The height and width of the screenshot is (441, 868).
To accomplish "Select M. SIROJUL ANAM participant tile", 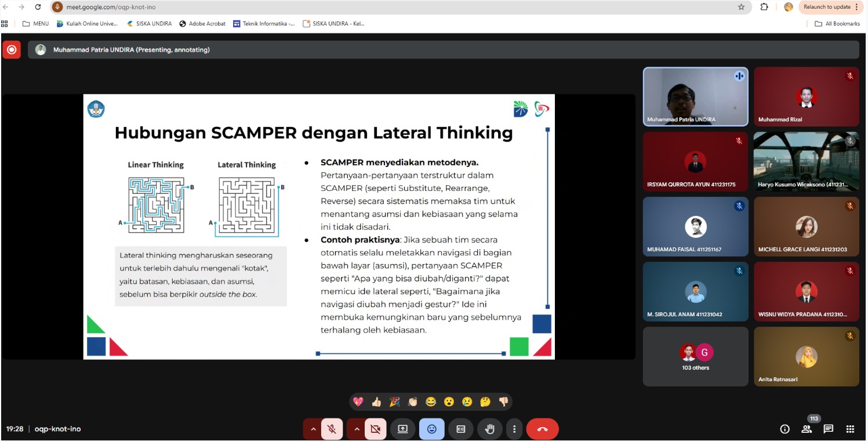I will click(695, 292).
